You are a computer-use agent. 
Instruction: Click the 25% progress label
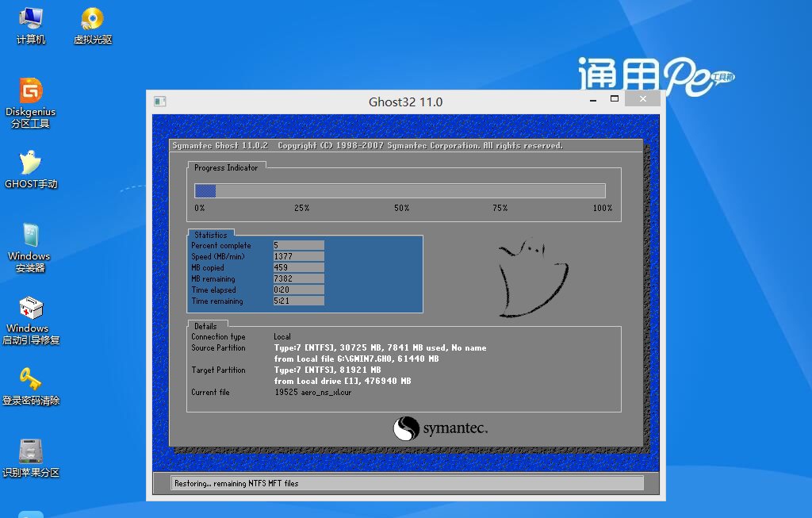302,208
